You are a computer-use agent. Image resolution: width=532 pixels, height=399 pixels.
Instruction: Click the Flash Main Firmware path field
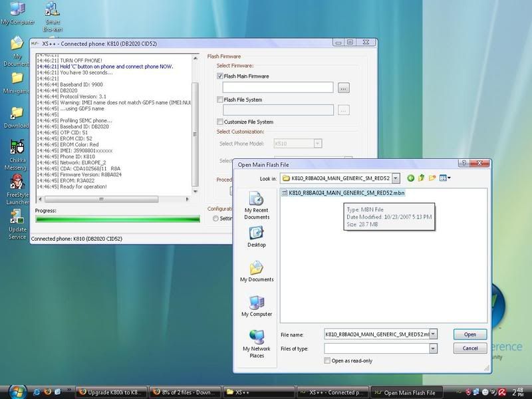tap(278, 88)
